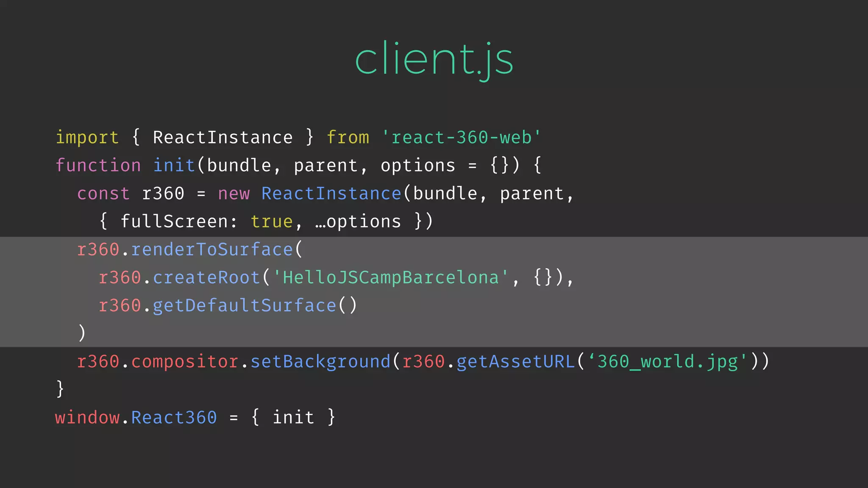This screenshot has width=868, height=488.
Task: Click the 'import' keyword
Action: 87,138
